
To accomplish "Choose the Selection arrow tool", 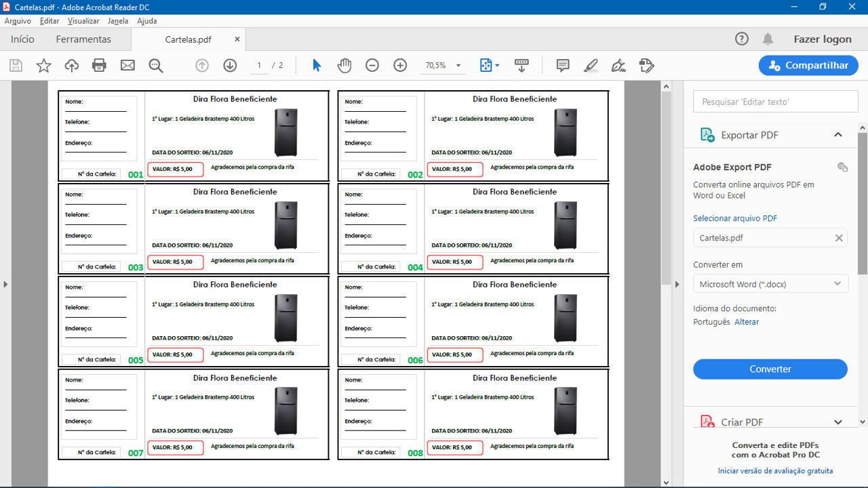I will tap(317, 65).
